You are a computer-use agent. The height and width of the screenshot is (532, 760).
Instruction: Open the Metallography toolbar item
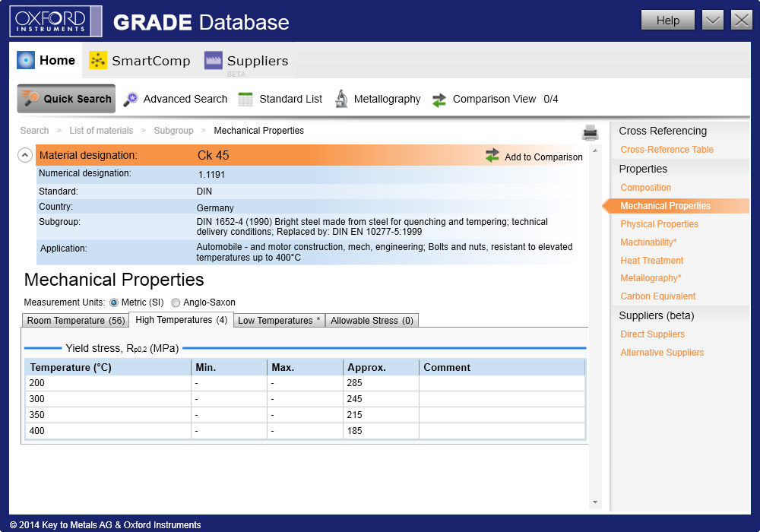click(x=378, y=99)
